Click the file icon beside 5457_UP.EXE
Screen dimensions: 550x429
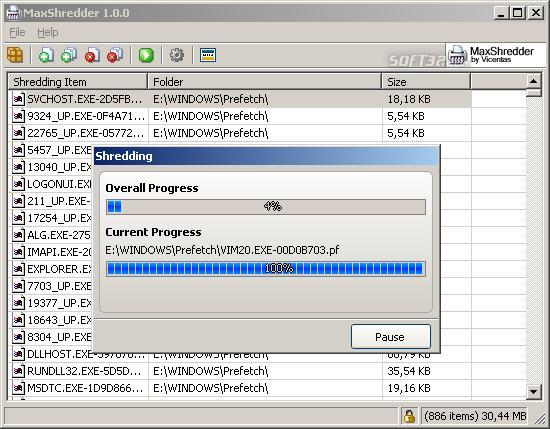pos(18,150)
